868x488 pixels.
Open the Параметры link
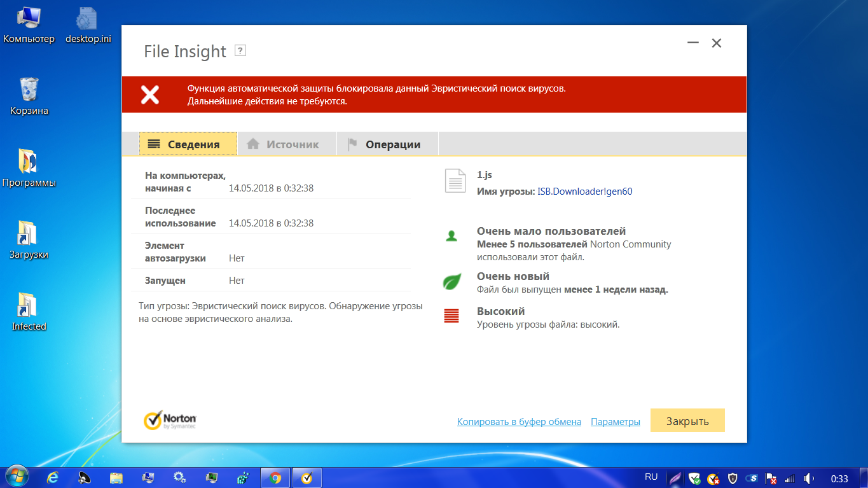click(616, 422)
